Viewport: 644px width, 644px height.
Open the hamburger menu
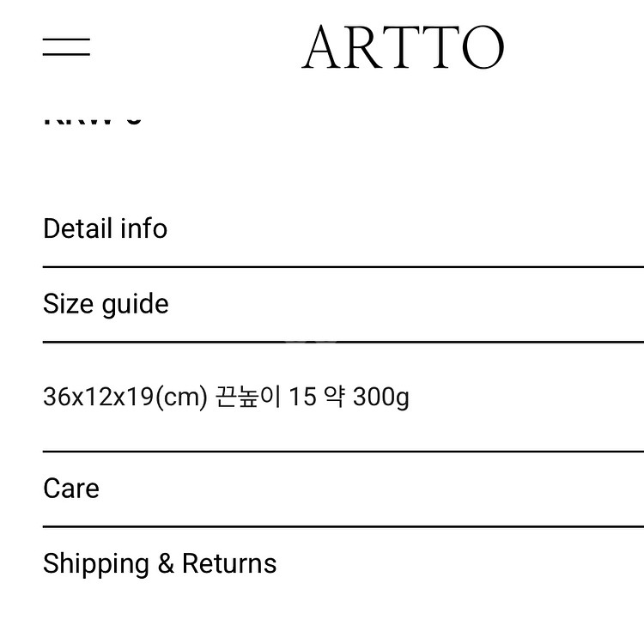coord(67,46)
